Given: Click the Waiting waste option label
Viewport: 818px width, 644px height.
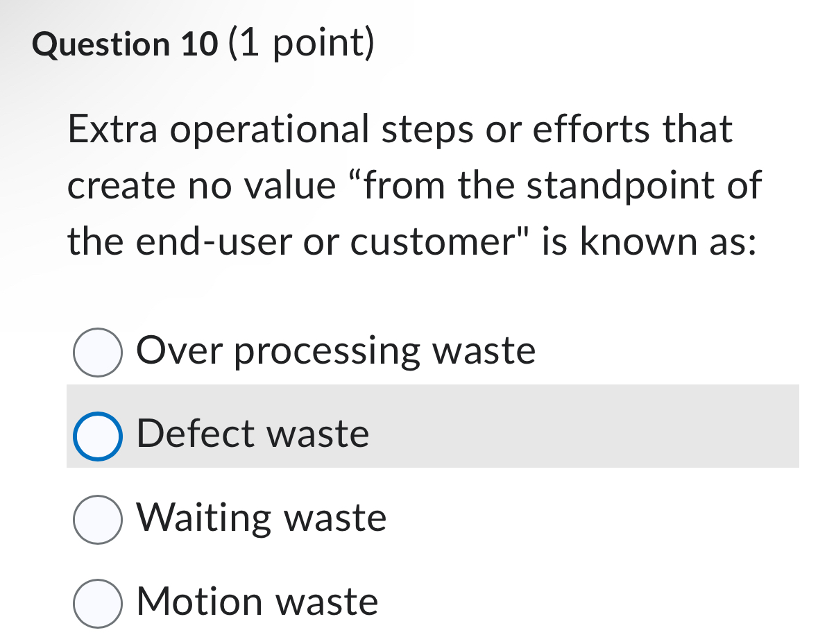Looking at the screenshot, I should click(262, 518).
